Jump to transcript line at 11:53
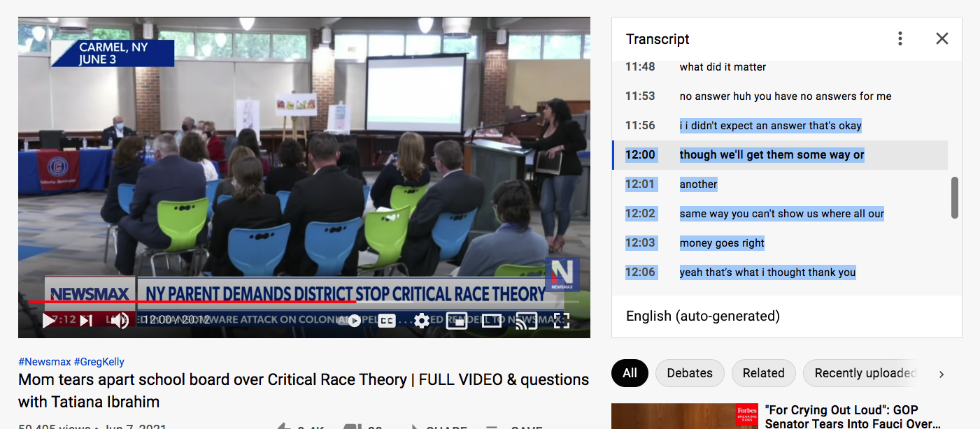Viewport: 980px width, 429px height. pyautogui.click(x=780, y=96)
